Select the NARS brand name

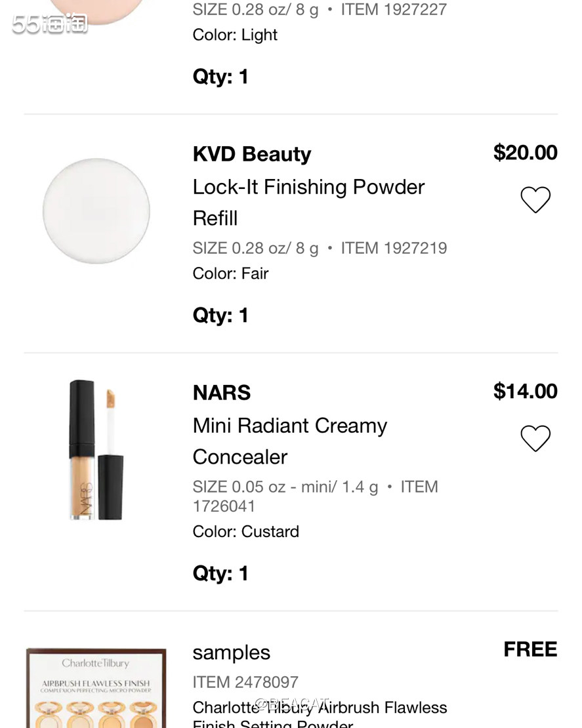(222, 393)
